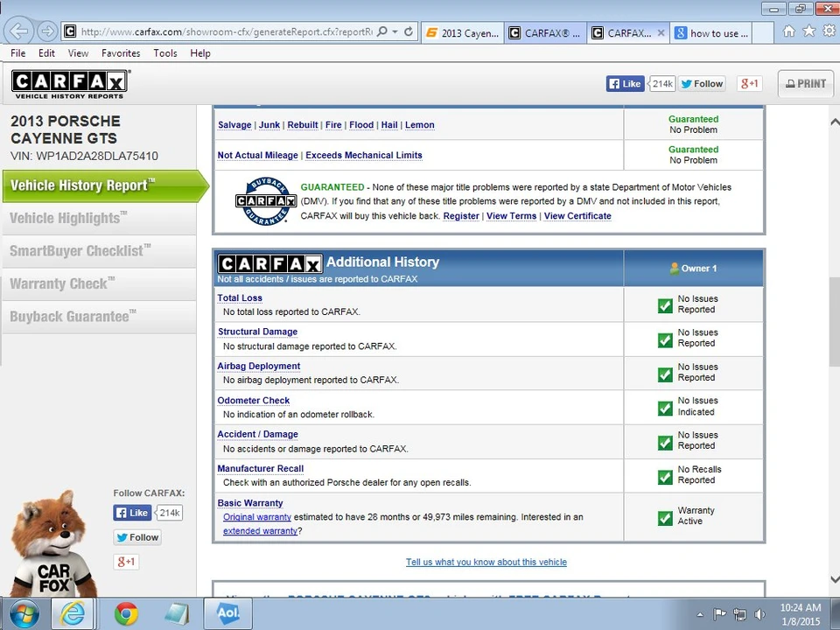Click 'Tell us what you know about this vehicle'
The width and height of the screenshot is (840, 630).
486,562
